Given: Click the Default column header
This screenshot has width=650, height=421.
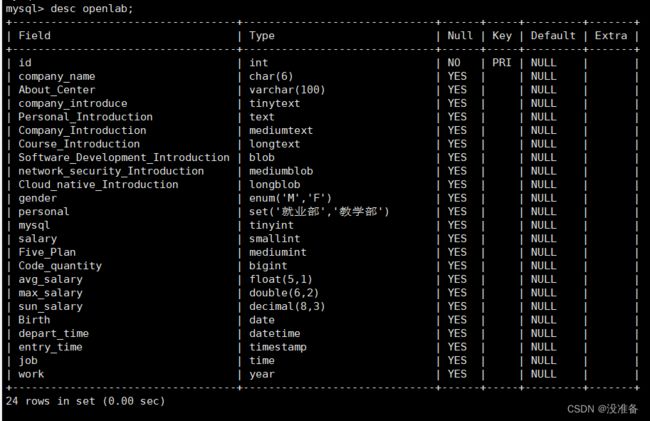Looking at the screenshot, I should [x=553, y=36].
